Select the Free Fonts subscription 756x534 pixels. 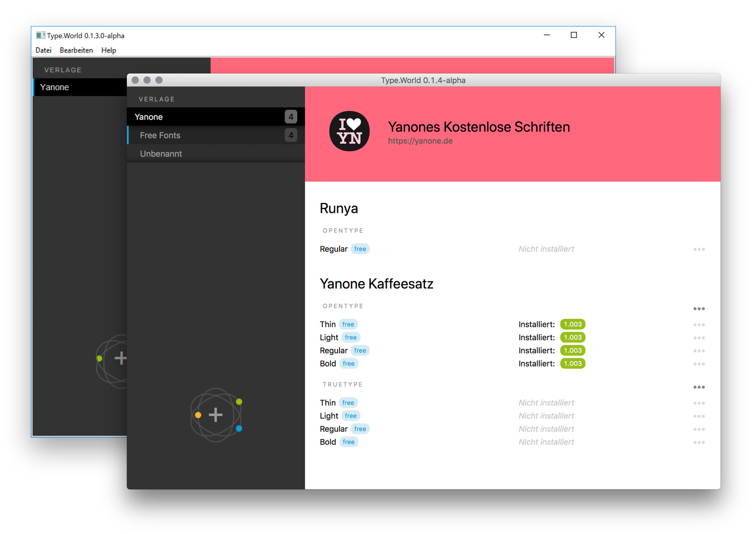click(x=216, y=135)
